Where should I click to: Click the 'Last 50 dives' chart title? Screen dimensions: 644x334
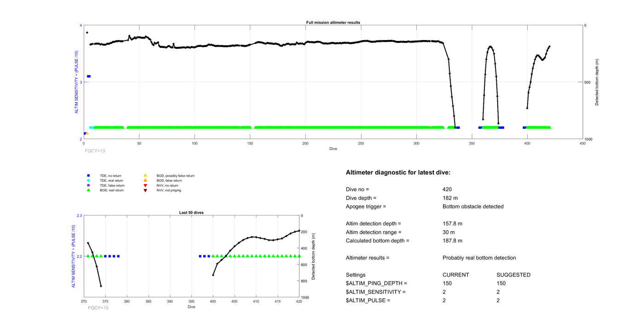point(191,213)
